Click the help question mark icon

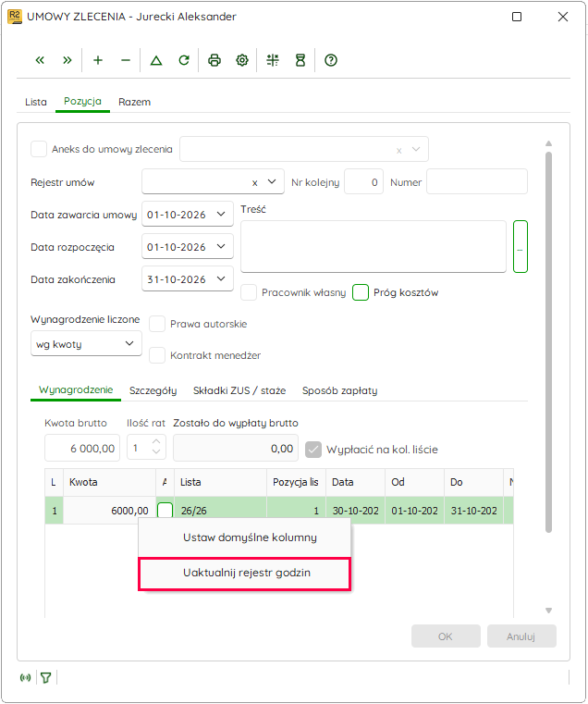pos(331,60)
